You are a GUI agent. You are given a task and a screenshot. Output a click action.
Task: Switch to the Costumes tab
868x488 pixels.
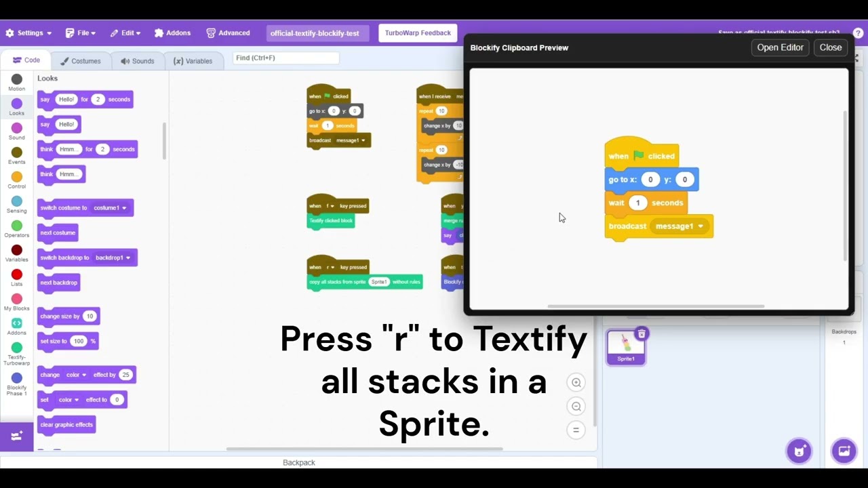point(80,61)
